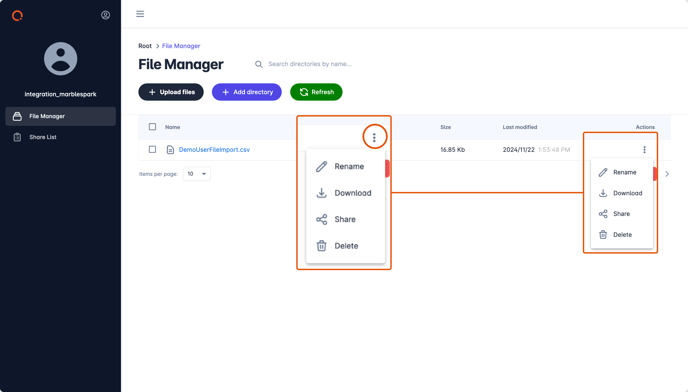Check the select-all checkbox in table header
Image resolution: width=688 pixels, height=392 pixels.
[x=152, y=127]
